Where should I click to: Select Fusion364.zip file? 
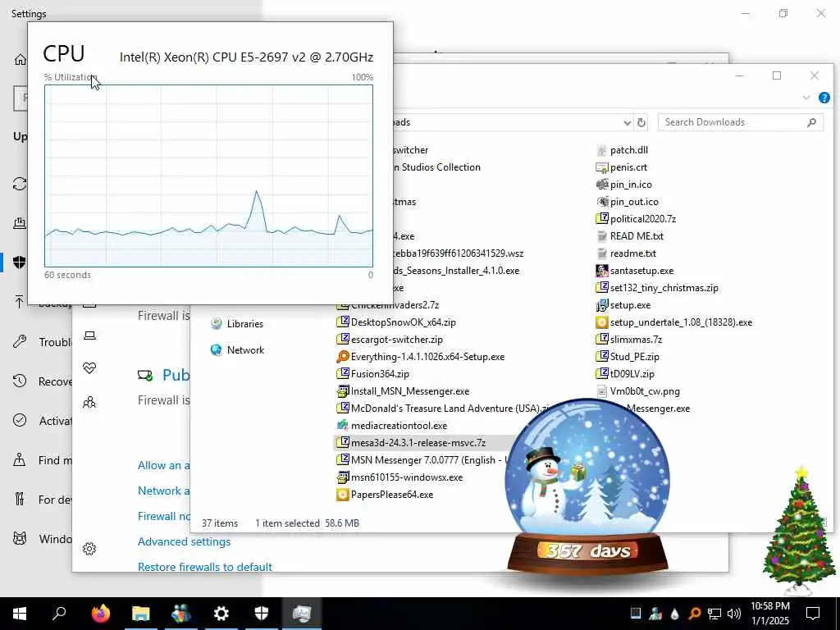click(373, 374)
